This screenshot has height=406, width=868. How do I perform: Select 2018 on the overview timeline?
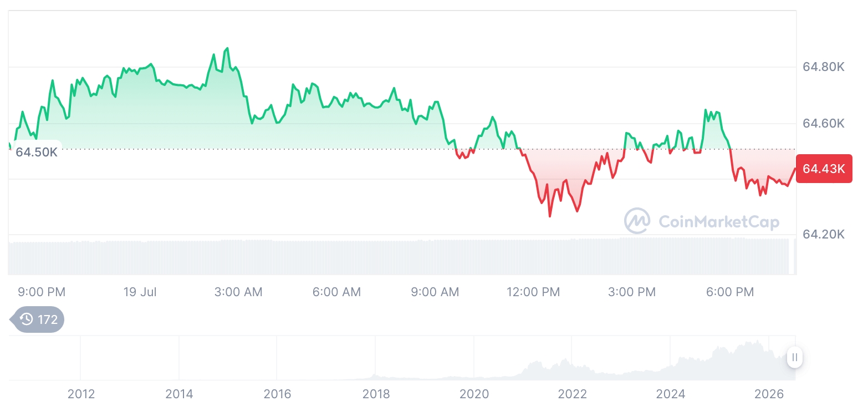376,394
